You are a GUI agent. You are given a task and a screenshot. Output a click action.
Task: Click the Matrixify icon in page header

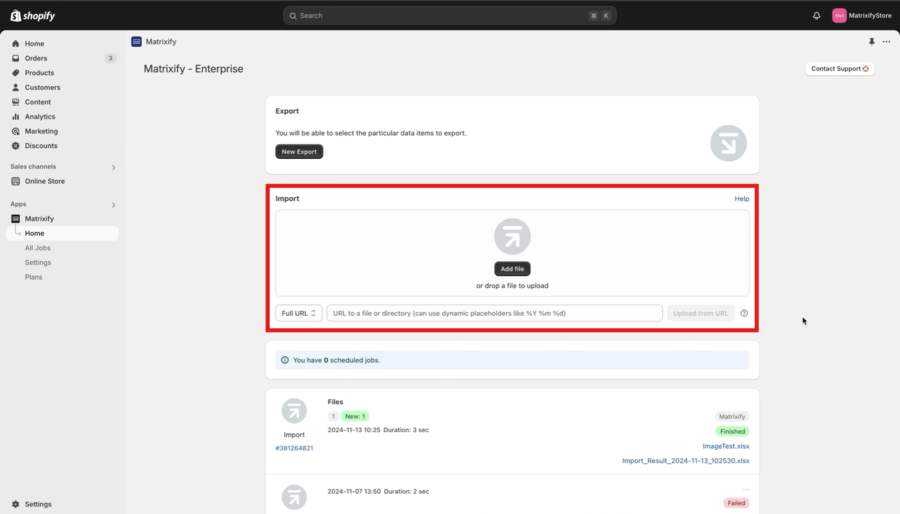click(136, 42)
